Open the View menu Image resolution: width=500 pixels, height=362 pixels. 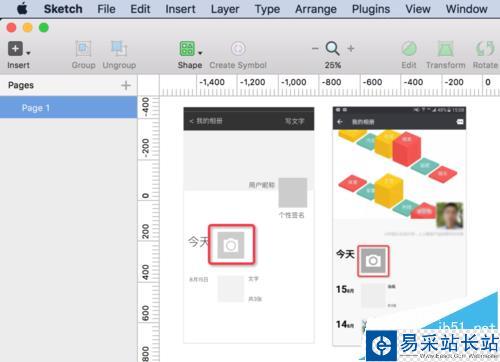tap(418, 9)
